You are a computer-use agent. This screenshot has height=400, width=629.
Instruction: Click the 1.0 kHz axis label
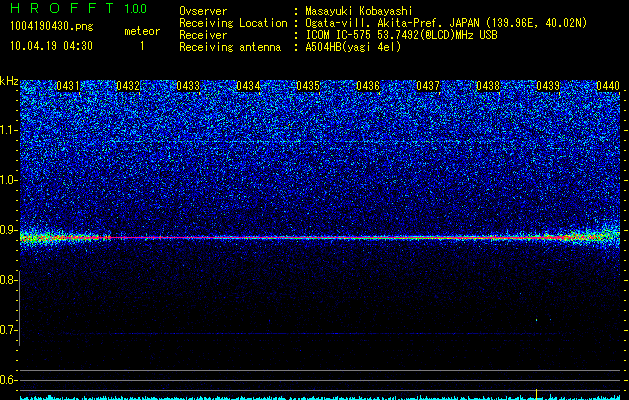(x=9, y=180)
